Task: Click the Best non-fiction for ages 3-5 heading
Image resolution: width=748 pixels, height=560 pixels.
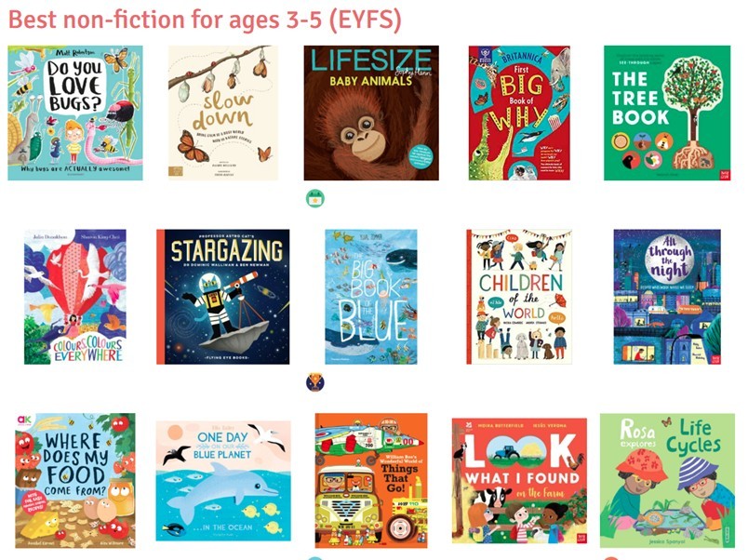Action: pyautogui.click(x=205, y=20)
